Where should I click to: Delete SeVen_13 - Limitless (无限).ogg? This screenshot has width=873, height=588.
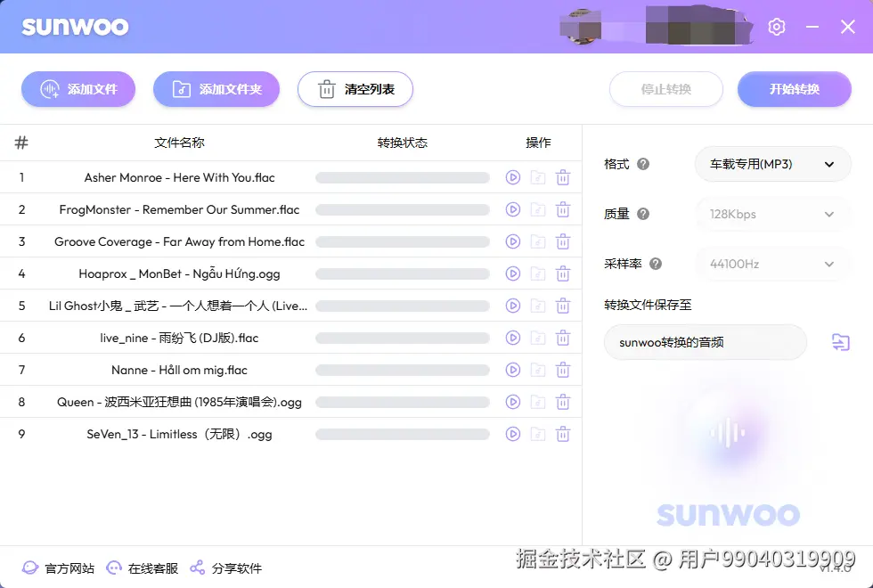[563, 435]
